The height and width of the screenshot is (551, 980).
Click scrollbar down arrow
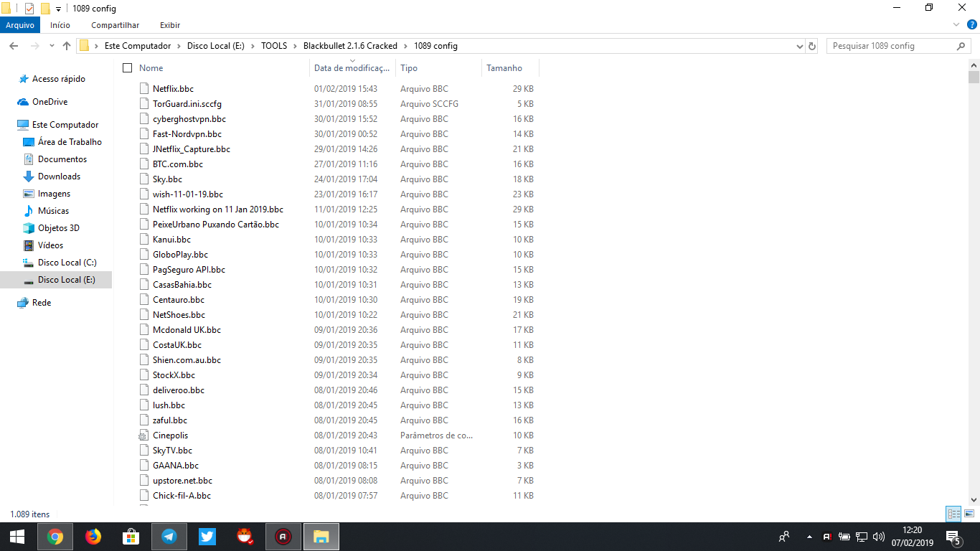click(x=974, y=499)
